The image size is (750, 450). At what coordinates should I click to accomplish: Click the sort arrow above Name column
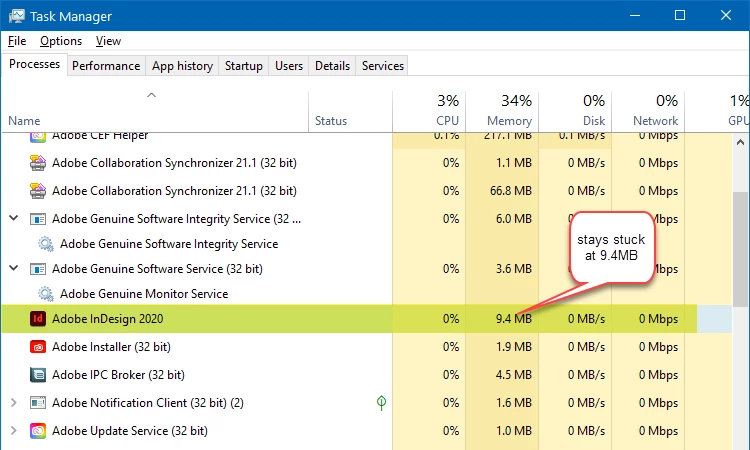(x=151, y=95)
